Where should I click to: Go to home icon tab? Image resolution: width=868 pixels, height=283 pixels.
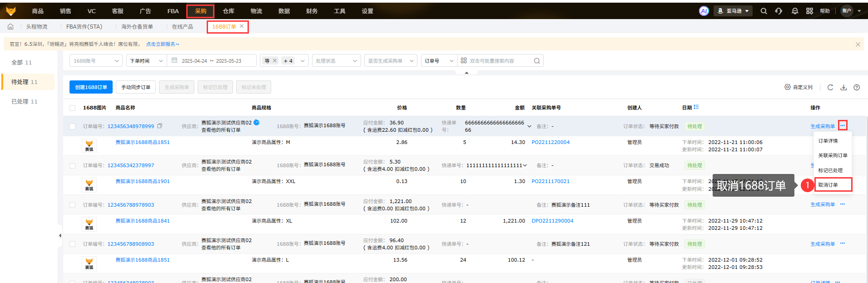pyautogui.click(x=10, y=27)
